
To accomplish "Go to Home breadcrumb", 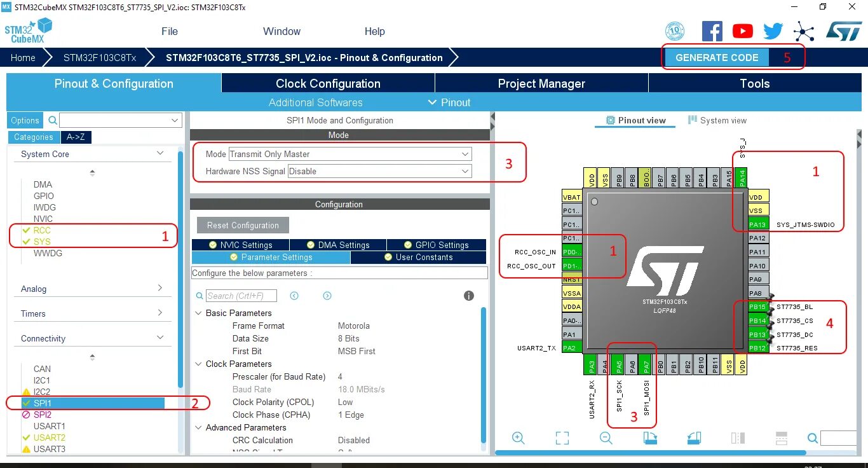I will pos(23,57).
